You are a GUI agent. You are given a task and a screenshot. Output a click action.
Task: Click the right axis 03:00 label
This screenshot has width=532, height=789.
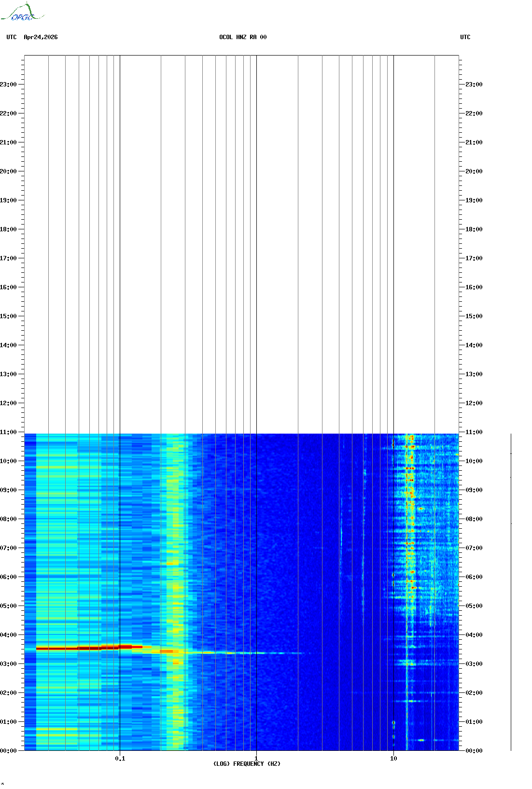pos(474,664)
